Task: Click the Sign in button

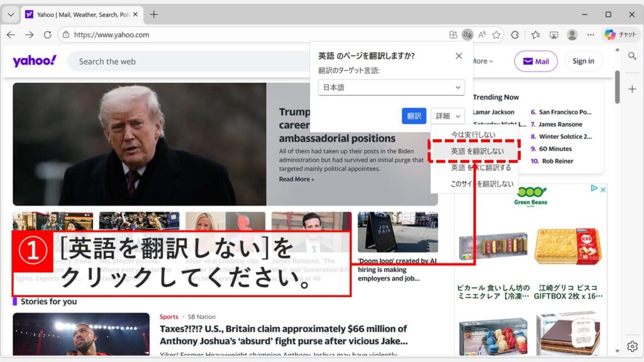Action: (x=583, y=61)
